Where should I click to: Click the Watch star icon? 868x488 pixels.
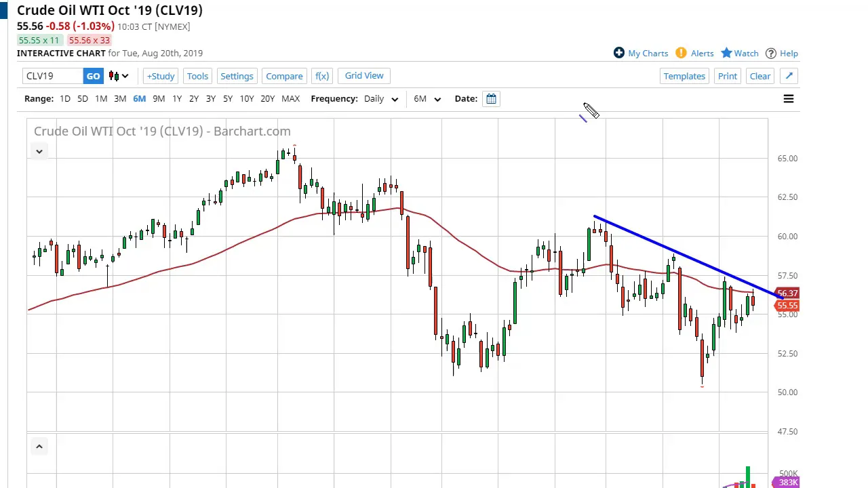click(x=726, y=53)
